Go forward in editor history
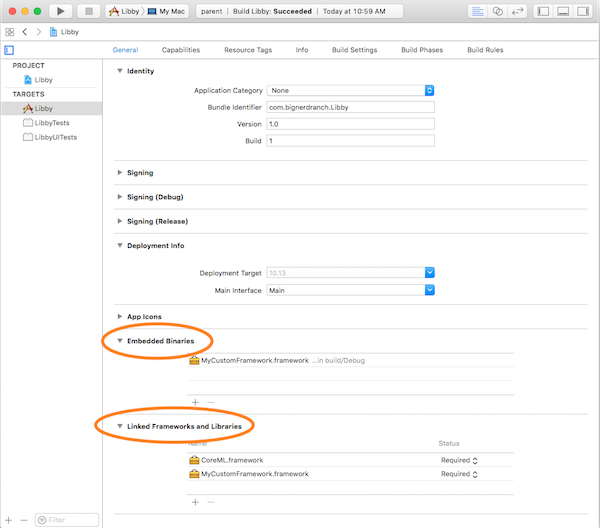The image size is (600, 528). [39, 32]
